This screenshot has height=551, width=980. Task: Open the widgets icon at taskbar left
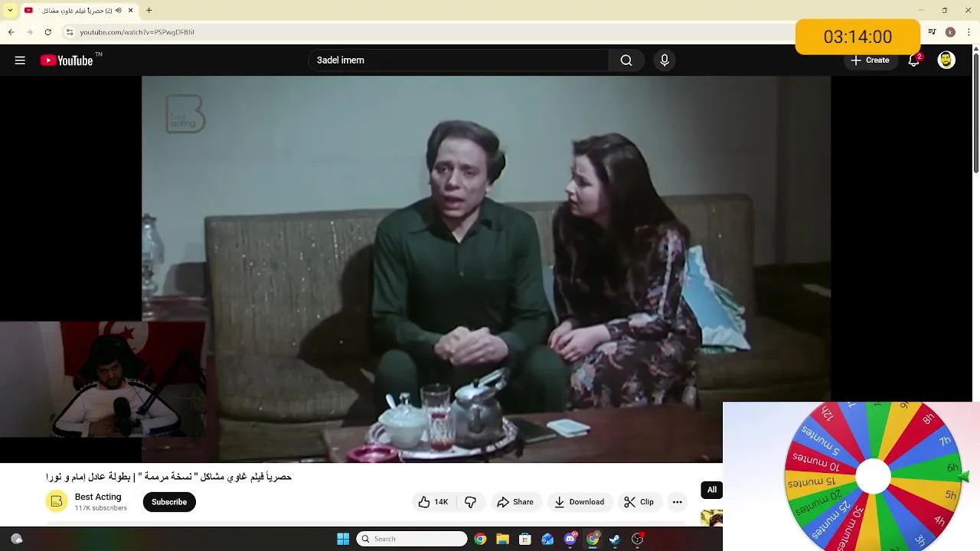point(16,539)
